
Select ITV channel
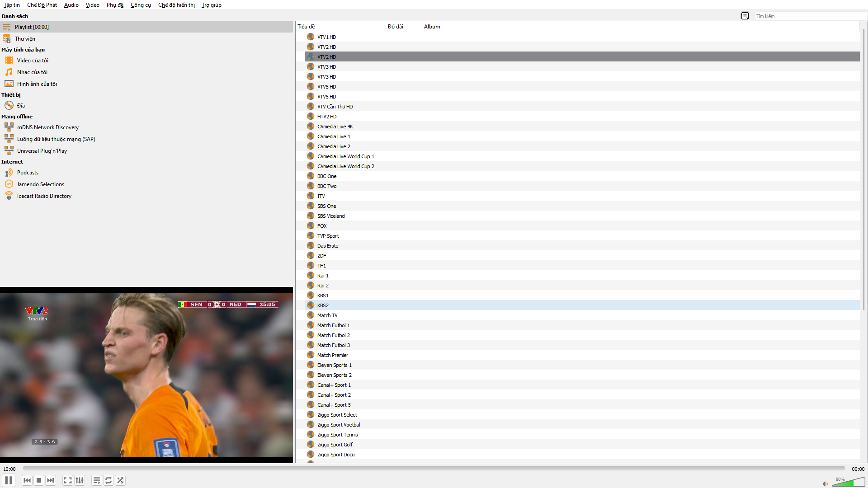[x=582, y=196]
